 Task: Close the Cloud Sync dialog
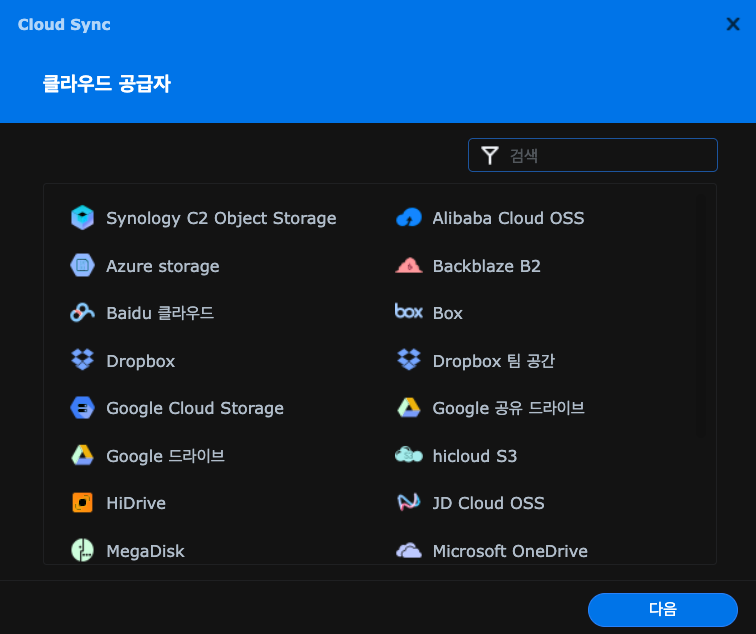click(x=733, y=24)
